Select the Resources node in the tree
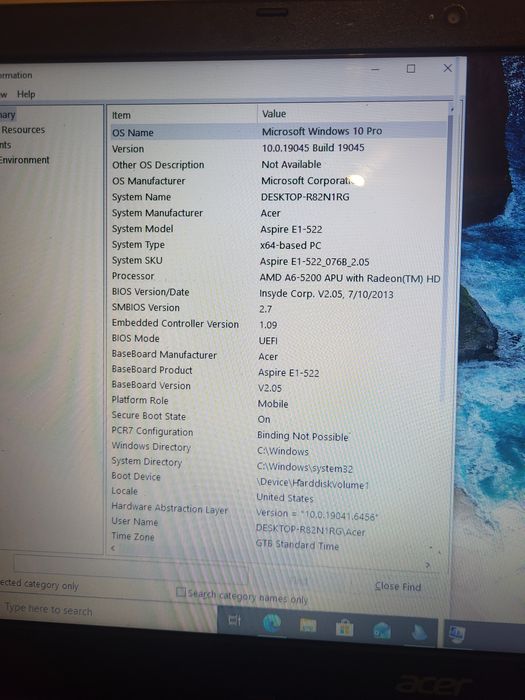The width and height of the screenshot is (525, 700). (23, 130)
